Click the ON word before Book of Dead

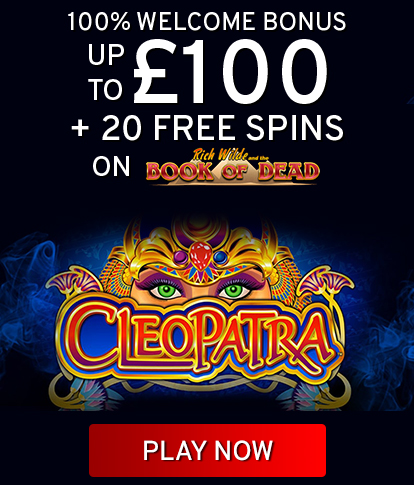click(x=111, y=166)
